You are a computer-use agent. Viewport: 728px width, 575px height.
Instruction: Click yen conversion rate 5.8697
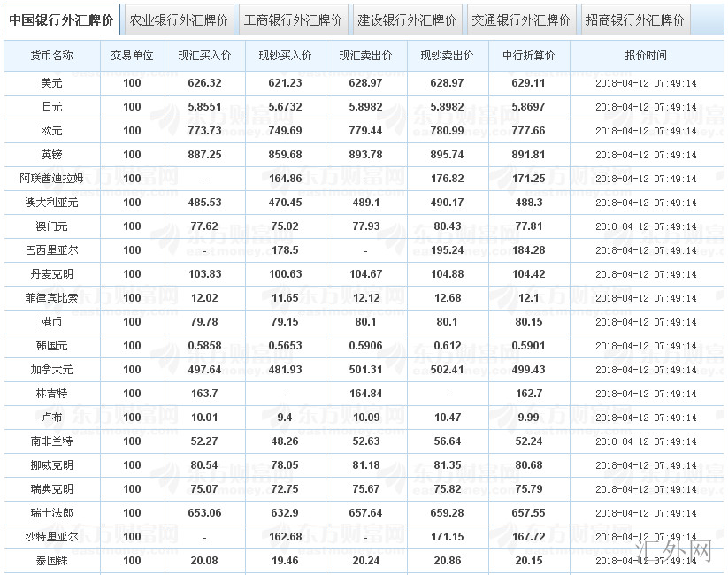coord(528,107)
